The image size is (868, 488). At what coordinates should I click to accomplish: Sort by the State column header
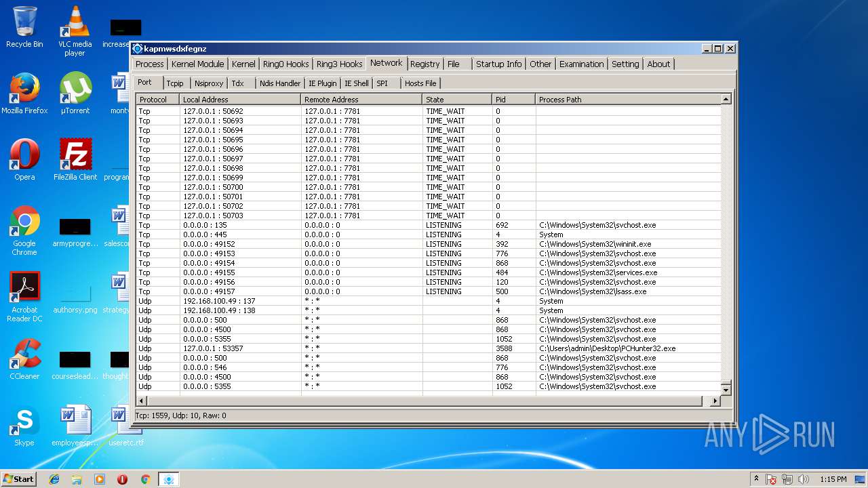click(457, 100)
